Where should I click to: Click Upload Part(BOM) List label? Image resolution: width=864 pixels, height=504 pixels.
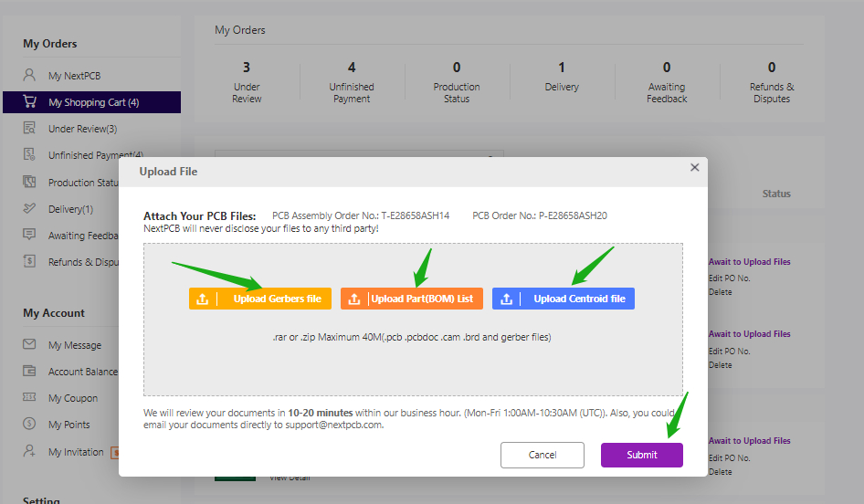[x=422, y=299]
